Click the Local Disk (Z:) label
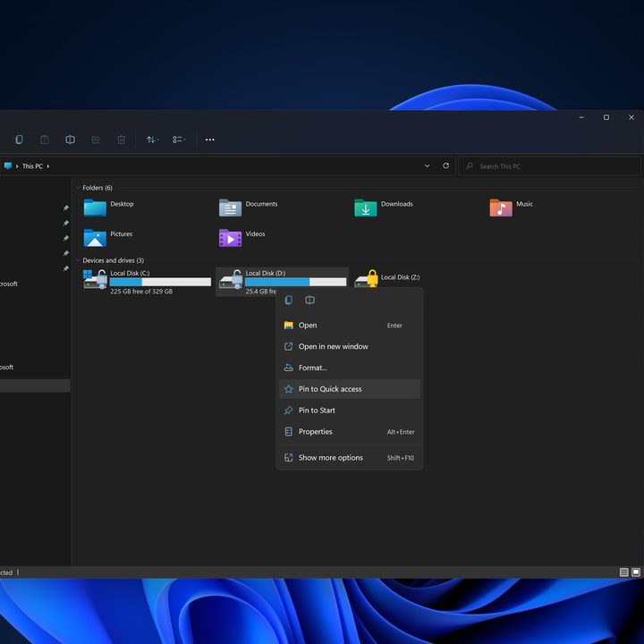Image resolution: width=644 pixels, height=644 pixels. pyautogui.click(x=400, y=277)
